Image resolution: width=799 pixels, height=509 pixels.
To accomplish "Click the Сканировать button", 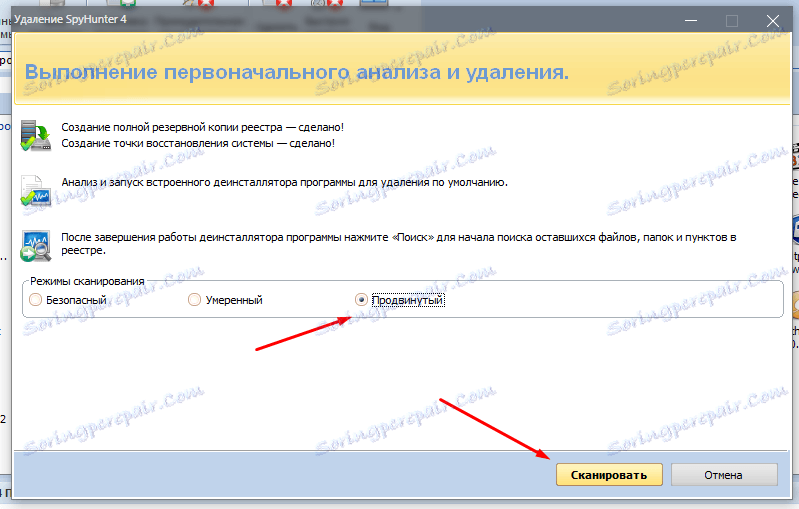I will click(x=609, y=475).
